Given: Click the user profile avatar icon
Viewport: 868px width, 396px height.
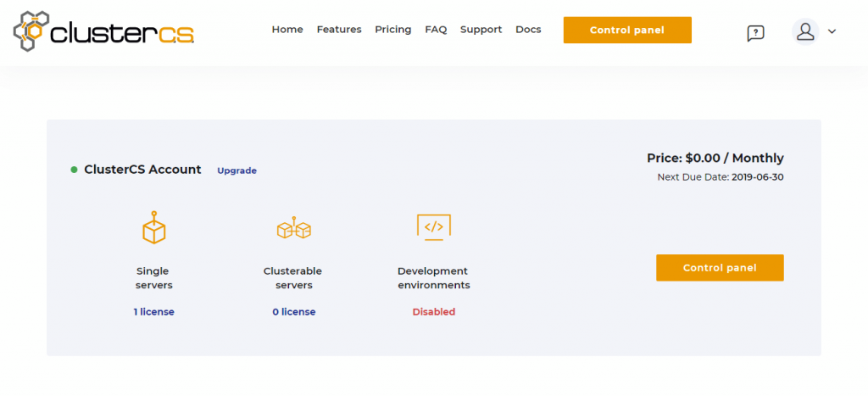Looking at the screenshot, I should [804, 31].
